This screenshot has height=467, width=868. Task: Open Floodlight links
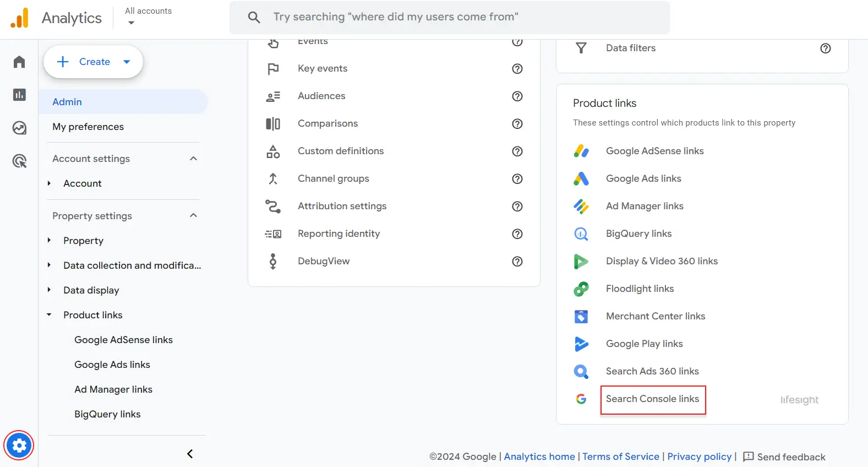(640, 289)
